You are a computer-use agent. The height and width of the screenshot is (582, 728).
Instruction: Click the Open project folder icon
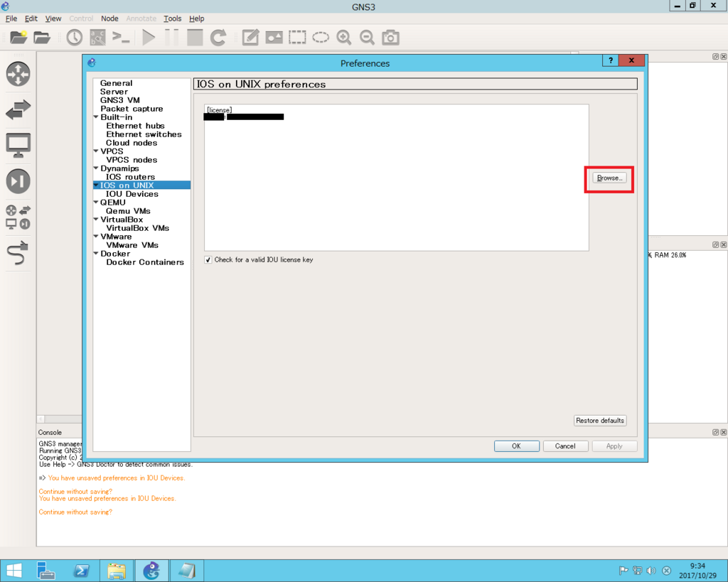(42, 37)
